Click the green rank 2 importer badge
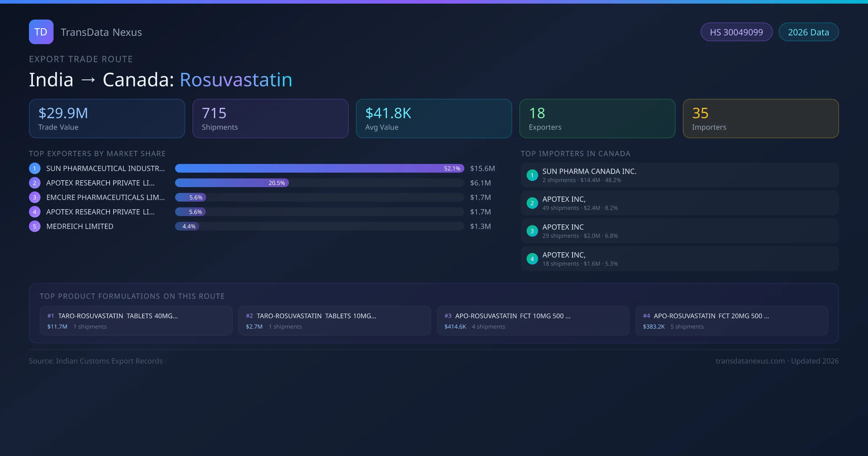 pos(532,203)
